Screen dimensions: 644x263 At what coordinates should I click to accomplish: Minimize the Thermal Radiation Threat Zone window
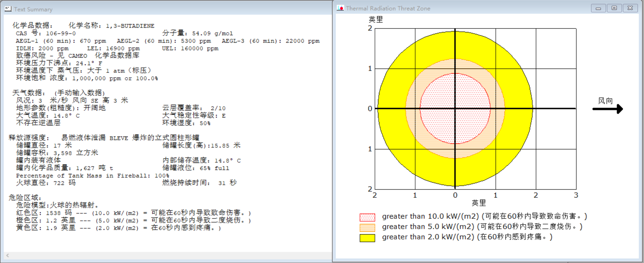point(598,8)
